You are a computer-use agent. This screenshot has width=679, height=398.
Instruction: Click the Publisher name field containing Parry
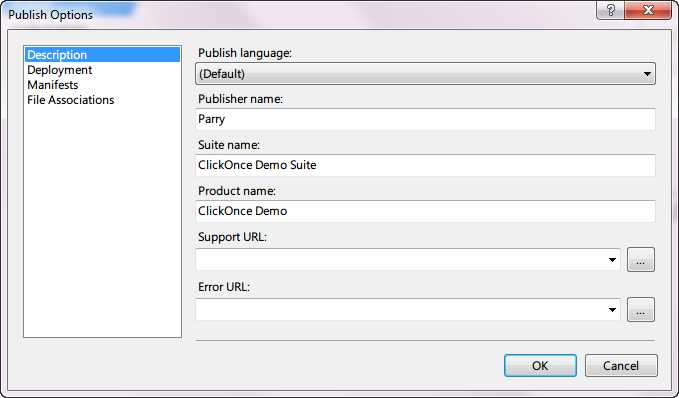point(425,119)
